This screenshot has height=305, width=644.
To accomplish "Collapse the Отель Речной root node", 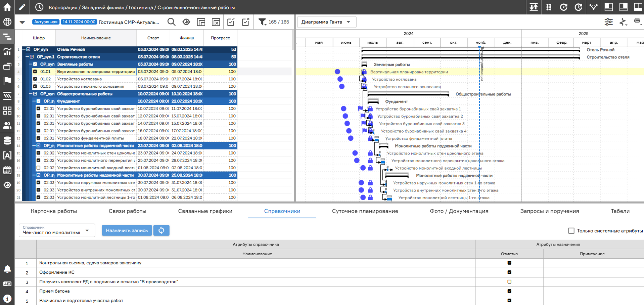I will [24, 49].
